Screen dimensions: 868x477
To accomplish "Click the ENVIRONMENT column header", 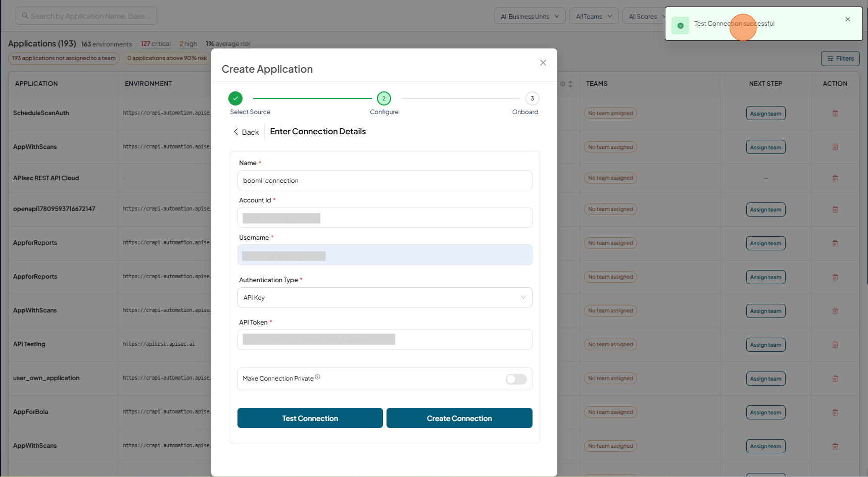I will pyautogui.click(x=149, y=84).
